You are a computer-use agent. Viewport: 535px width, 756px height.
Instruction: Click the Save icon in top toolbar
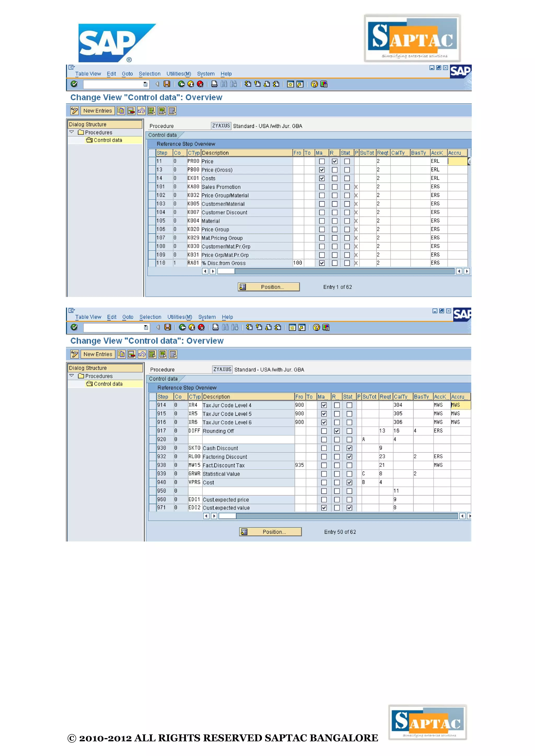tap(167, 84)
